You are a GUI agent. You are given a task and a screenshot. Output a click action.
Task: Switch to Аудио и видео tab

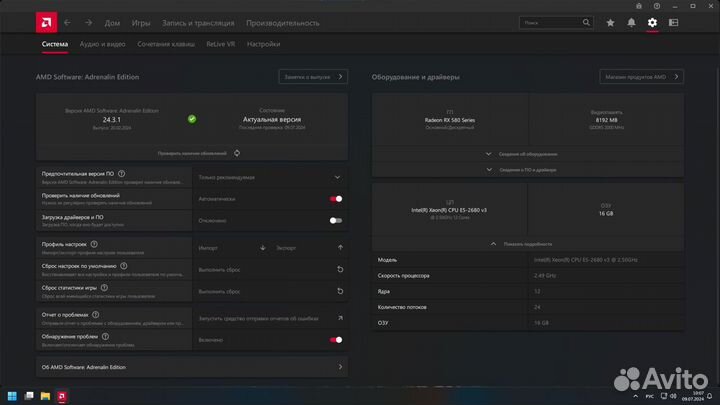click(102, 44)
